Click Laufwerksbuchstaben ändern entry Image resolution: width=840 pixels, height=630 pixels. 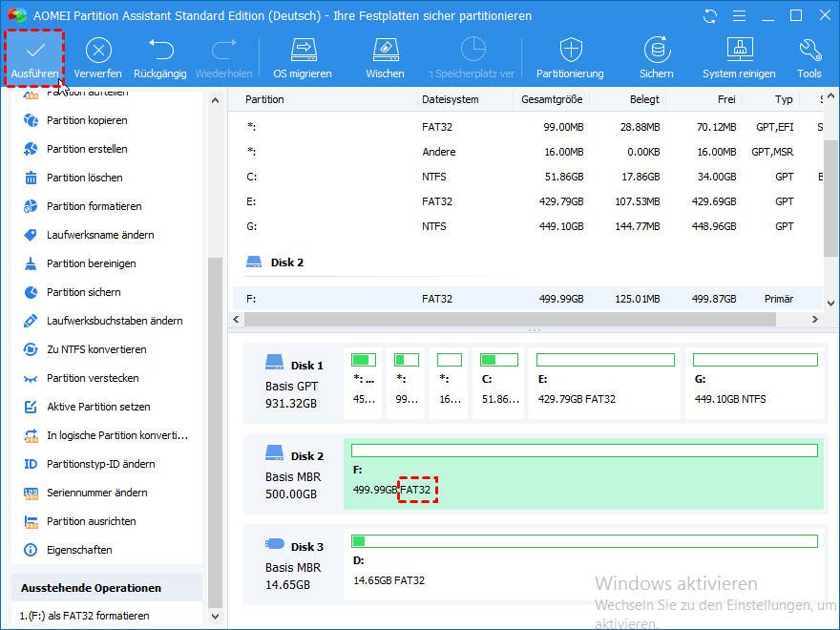pos(115,321)
